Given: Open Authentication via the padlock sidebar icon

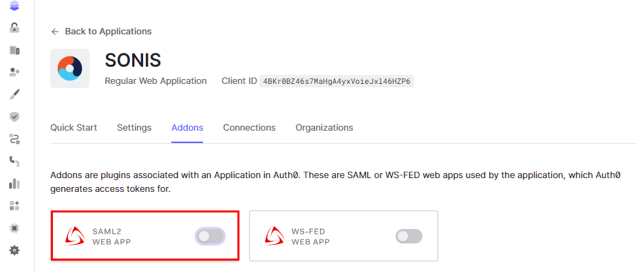Looking at the screenshot, I should (x=14, y=28).
